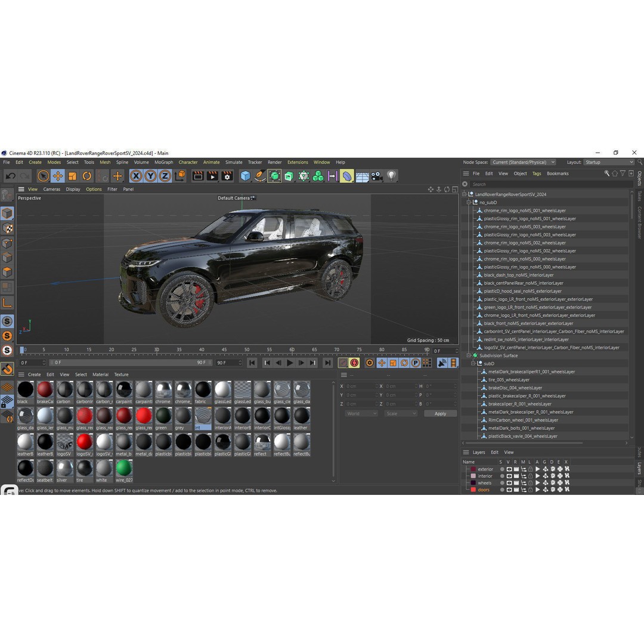Select the wire_027 green material thumbnail
Image resolution: width=644 pixels, height=644 pixels.
124,468
